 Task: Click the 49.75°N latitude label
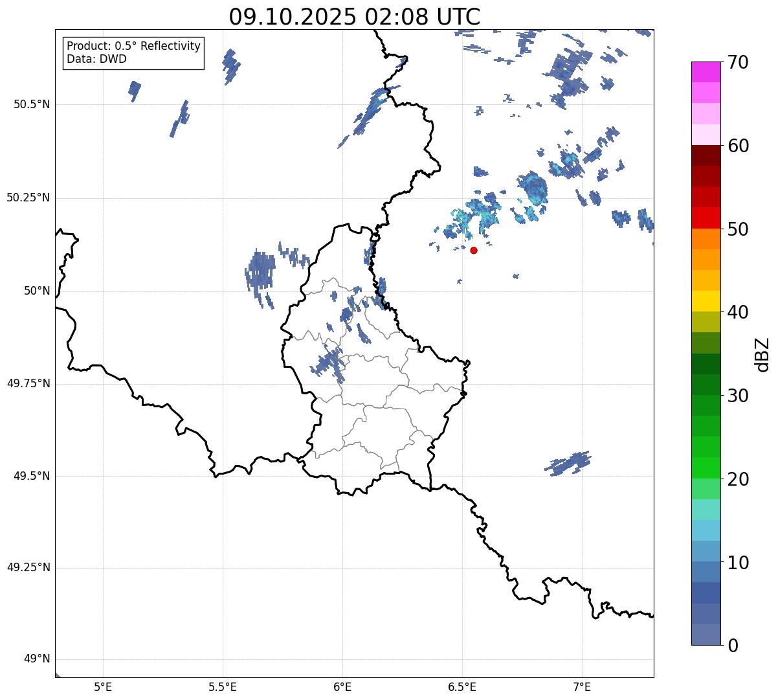tap(28, 383)
